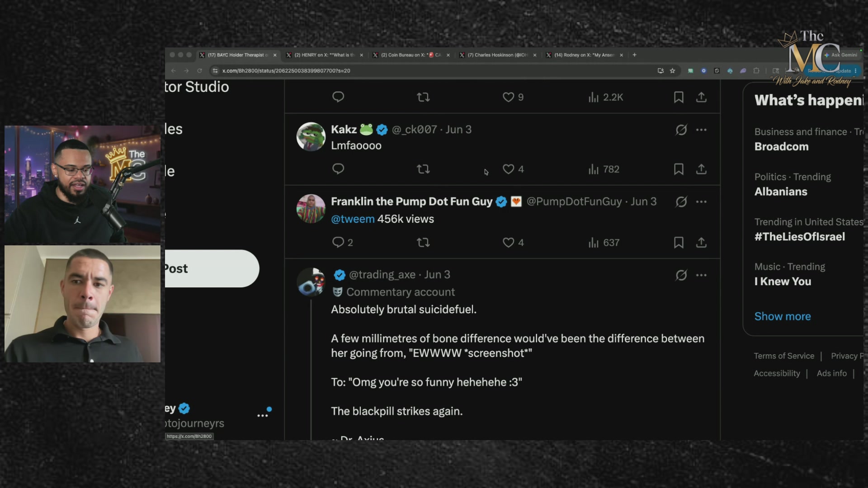
Task: Open Grok icon on Kakz's post
Action: (681, 130)
